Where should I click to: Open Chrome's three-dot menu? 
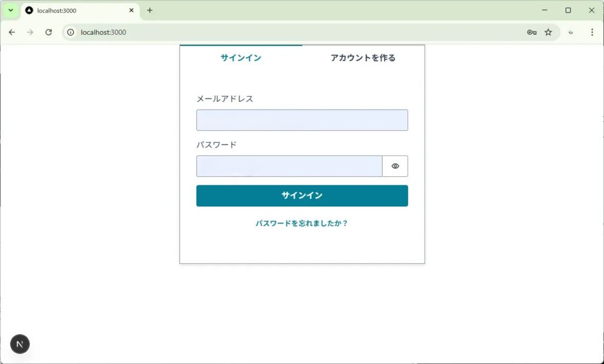[592, 32]
